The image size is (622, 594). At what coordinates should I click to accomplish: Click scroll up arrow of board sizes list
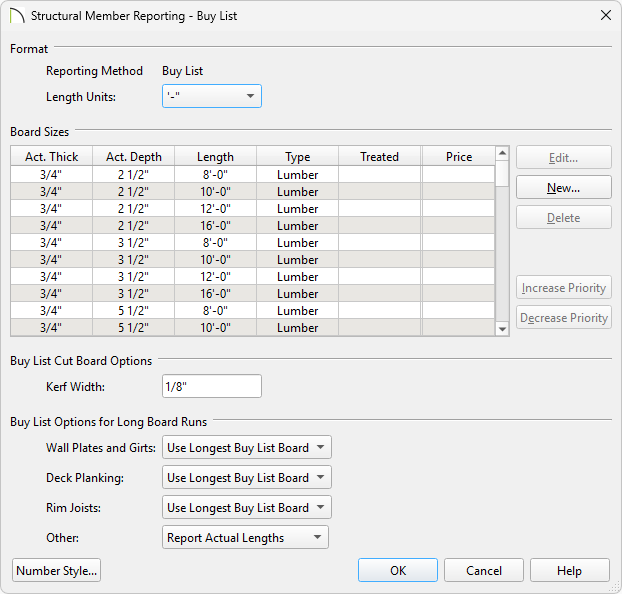[x=502, y=153]
